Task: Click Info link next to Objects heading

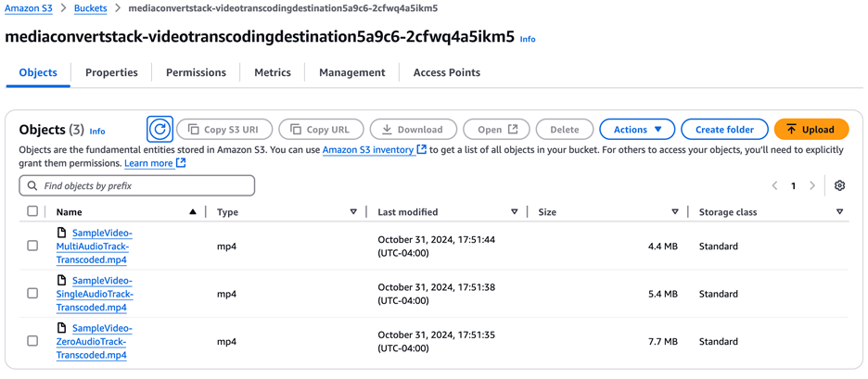Action: point(97,132)
